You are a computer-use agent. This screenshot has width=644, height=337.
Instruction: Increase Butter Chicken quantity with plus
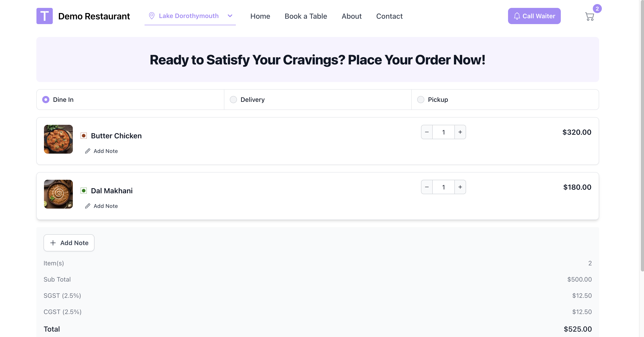pos(460,132)
